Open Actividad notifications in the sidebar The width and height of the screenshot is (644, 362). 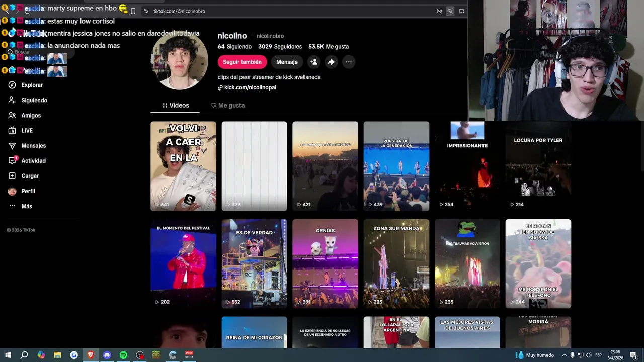(x=27, y=160)
